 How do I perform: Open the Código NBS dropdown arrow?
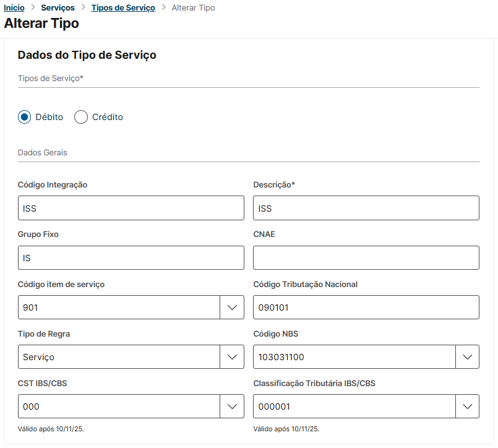tap(467, 357)
